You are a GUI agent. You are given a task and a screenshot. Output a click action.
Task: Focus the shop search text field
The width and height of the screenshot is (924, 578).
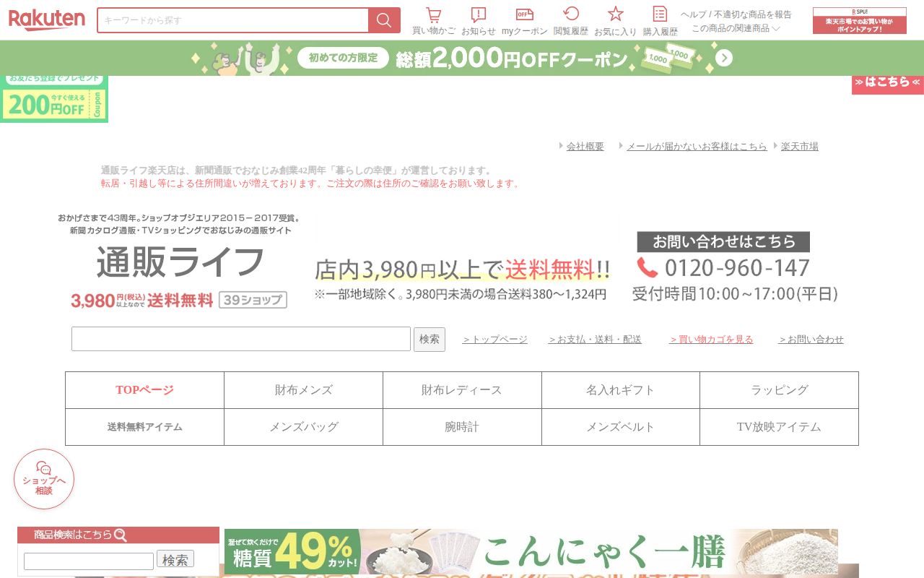tap(241, 339)
